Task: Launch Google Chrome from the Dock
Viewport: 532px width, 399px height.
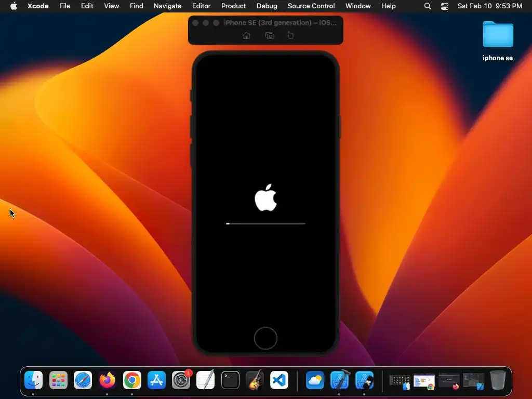Action: [x=132, y=380]
